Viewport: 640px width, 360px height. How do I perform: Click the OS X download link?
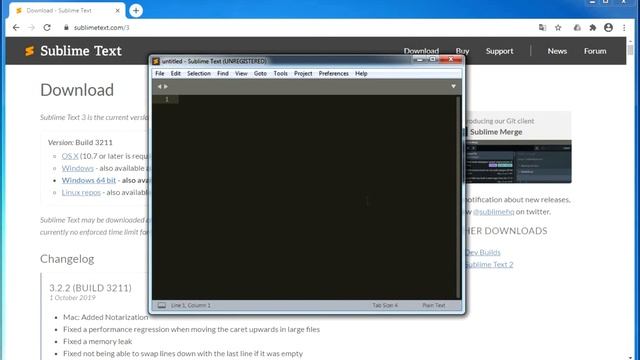[70, 156]
